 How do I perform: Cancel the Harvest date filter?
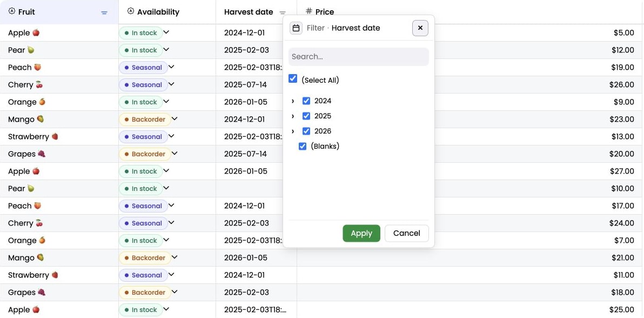[x=407, y=233]
